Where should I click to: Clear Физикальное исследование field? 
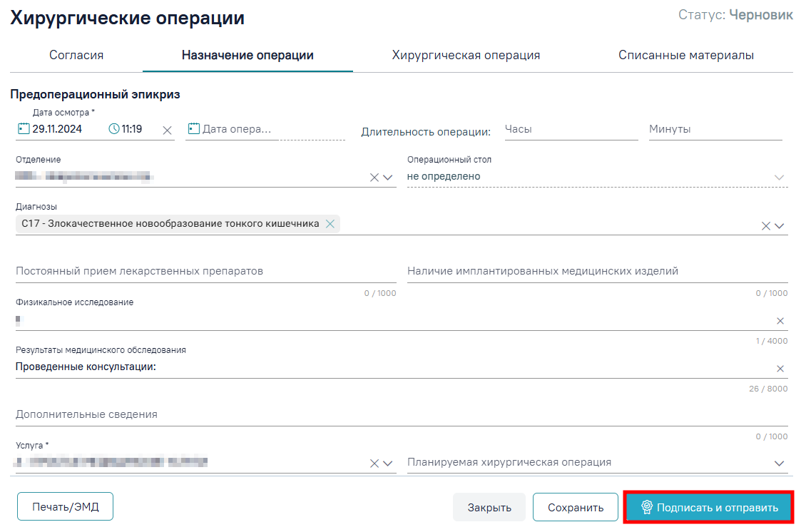780,321
